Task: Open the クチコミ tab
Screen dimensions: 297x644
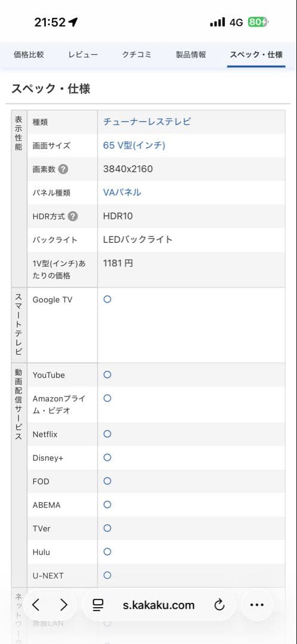Action: [137, 55]
